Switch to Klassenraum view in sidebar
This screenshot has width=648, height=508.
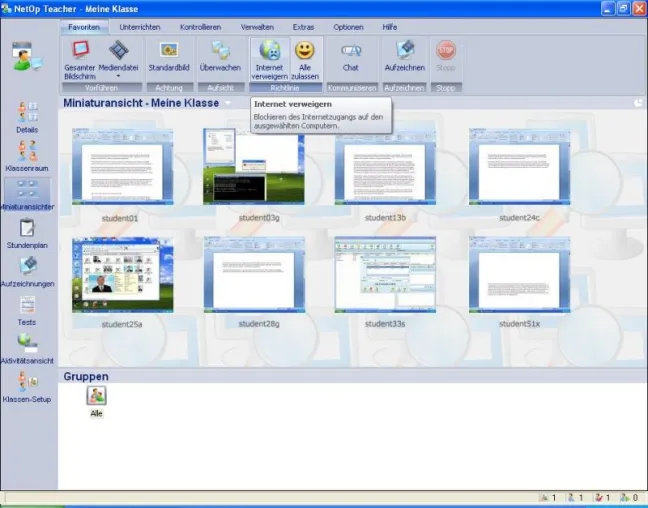point(27,156)
